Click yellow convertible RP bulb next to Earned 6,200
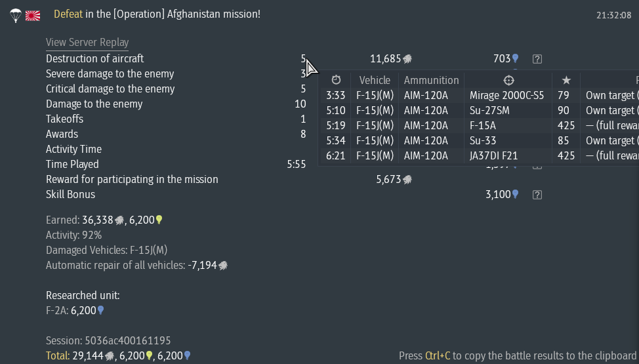 (159, 220)
